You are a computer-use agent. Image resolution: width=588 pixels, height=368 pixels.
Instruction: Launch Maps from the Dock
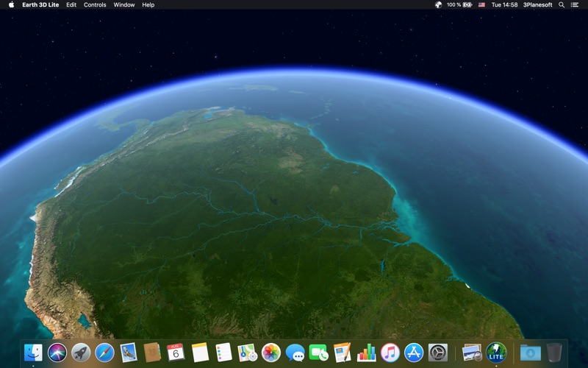pos(248,353)
